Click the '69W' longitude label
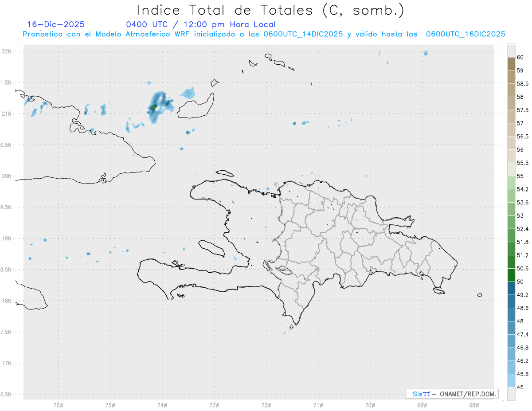Screen dimensions: 532x411 [x=422, y=405]
